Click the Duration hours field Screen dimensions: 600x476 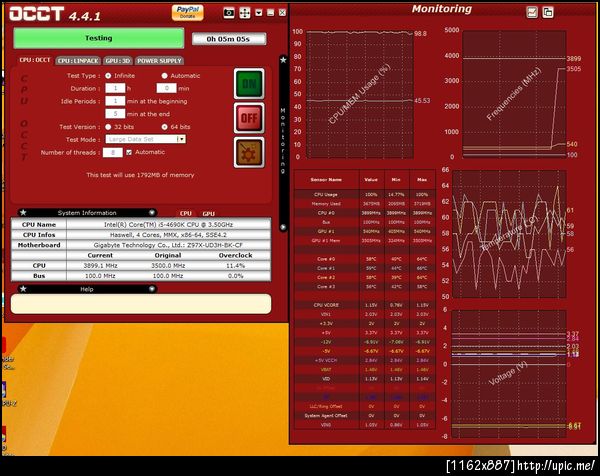click(115, 88)
